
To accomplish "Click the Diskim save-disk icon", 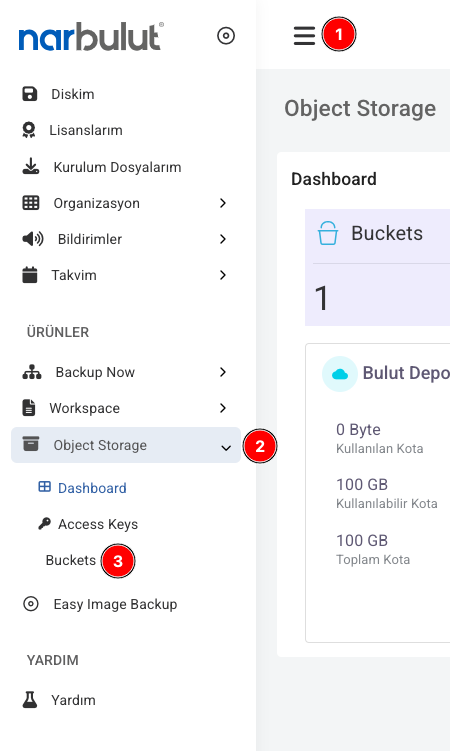I will (30, 94).
